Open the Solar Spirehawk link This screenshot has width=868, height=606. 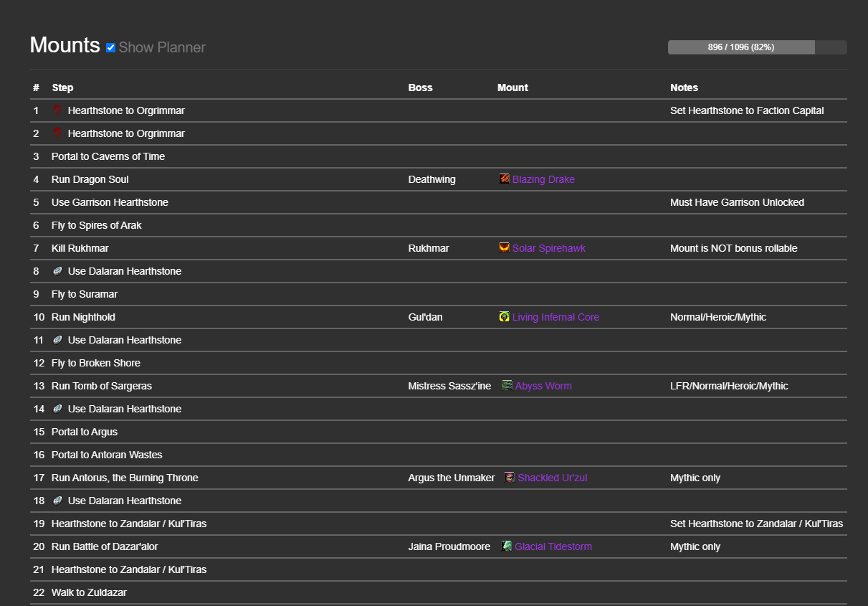[549, 248]
